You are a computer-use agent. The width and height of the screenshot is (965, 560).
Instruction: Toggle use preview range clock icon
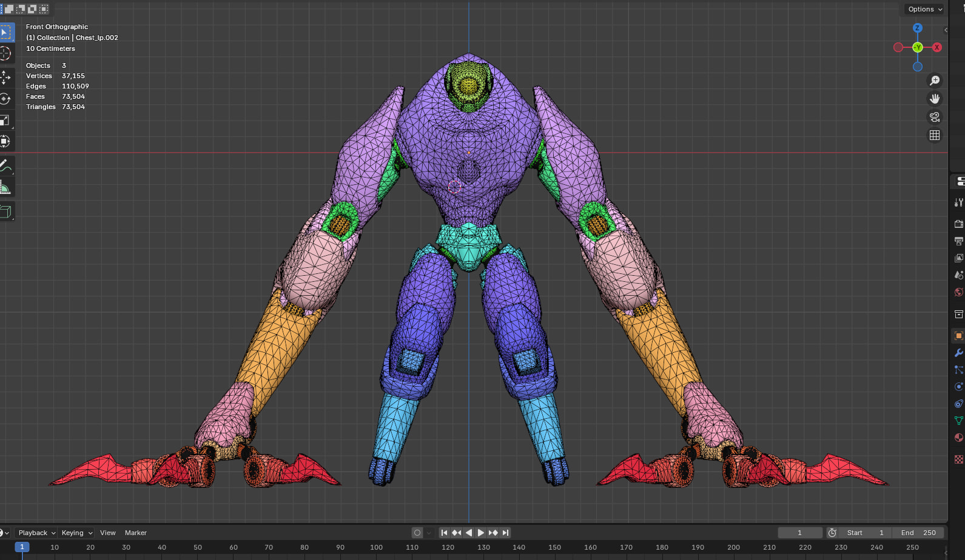click(x=832, y=533)
